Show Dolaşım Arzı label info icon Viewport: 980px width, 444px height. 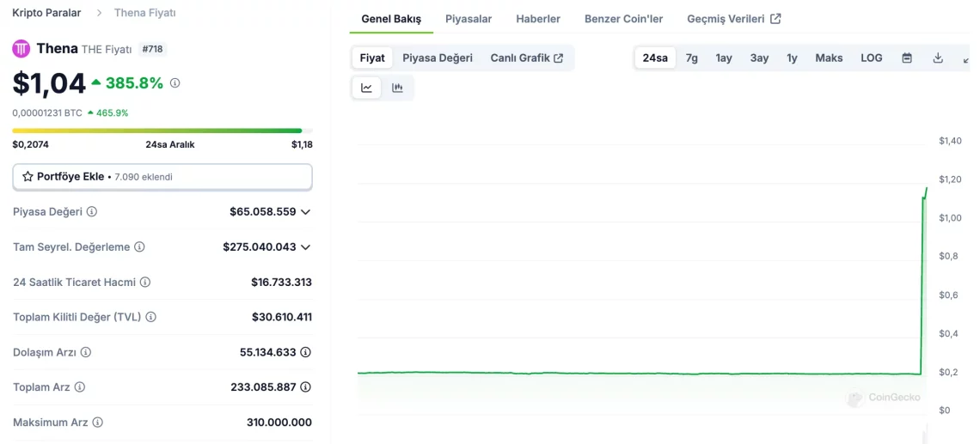[x=86, y=352]
